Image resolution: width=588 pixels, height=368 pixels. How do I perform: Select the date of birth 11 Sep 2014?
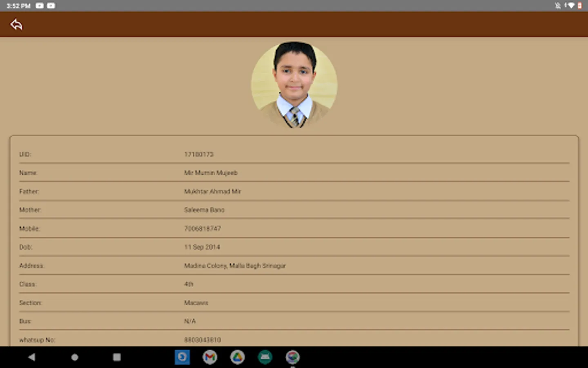click(x=202, y=247)
